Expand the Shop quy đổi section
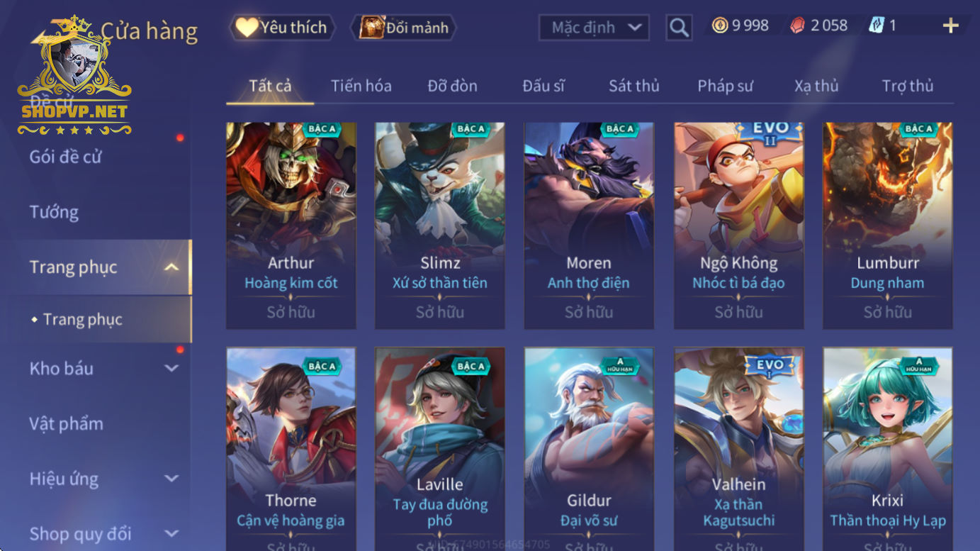Image resolution: width=980 pixels, height=551 pixels. tap(171, 533)
